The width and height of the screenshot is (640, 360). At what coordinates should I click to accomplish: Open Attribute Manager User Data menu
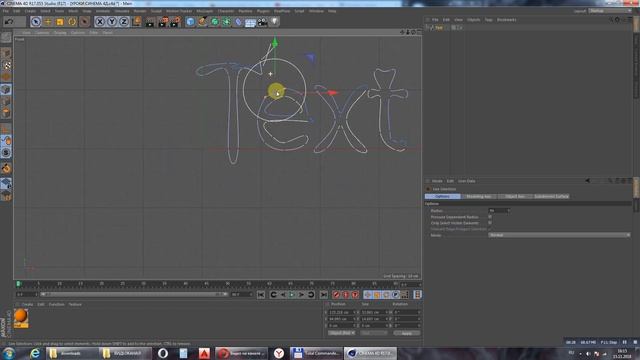[466, 181]
